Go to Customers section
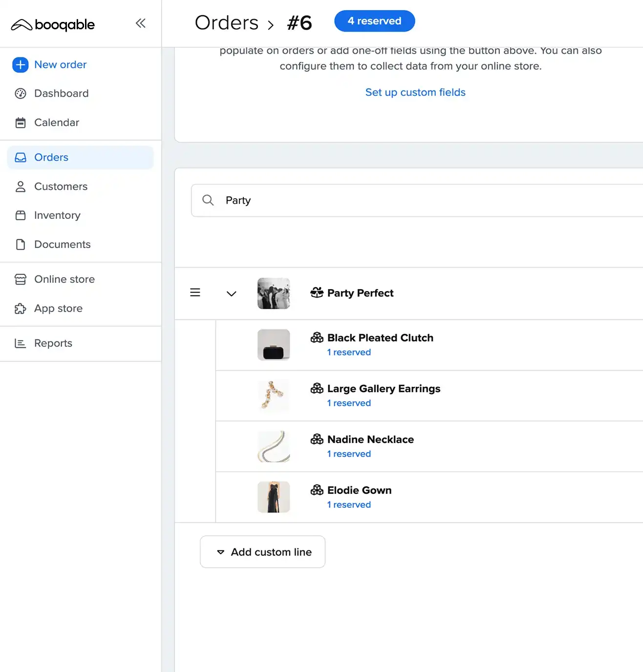Viewport: 643px width, 672px height. point(61,187)
